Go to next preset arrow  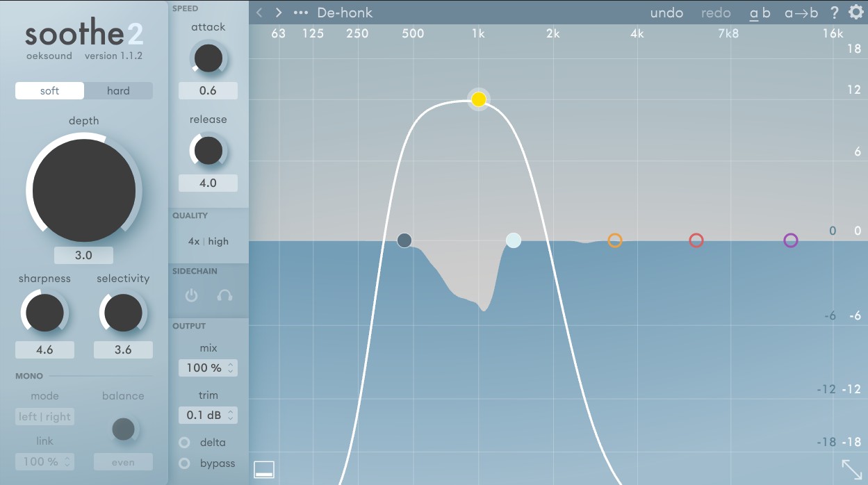[x=279, y=13]
